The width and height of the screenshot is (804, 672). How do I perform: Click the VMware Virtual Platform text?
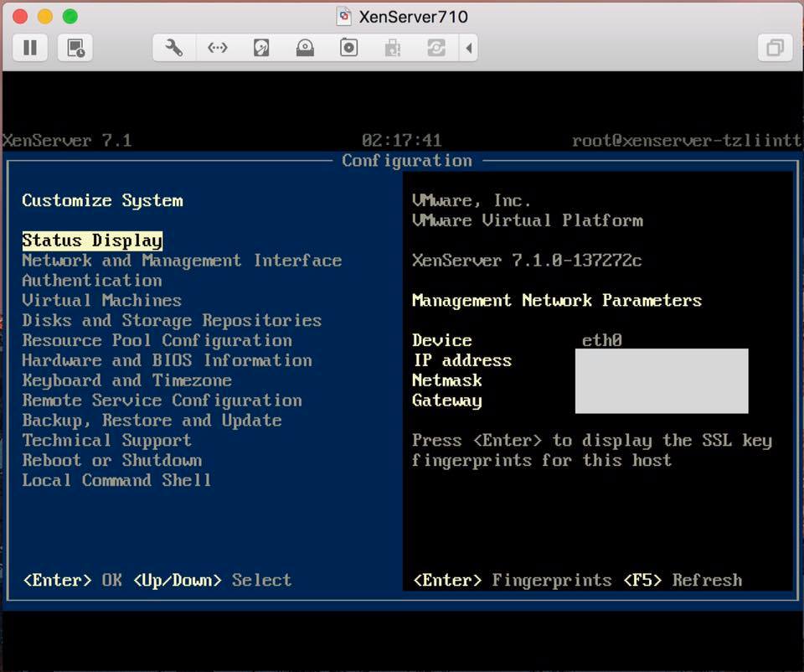[x=527, y=220]
